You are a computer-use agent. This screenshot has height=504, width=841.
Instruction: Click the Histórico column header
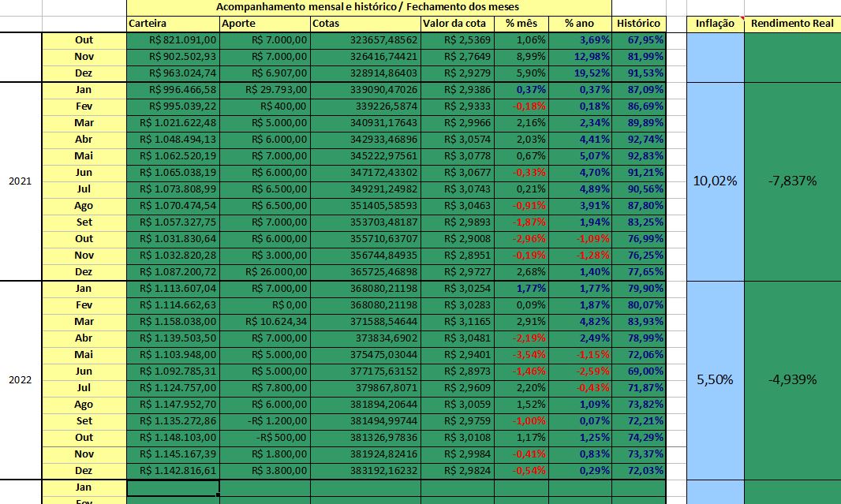pos(639,24)
